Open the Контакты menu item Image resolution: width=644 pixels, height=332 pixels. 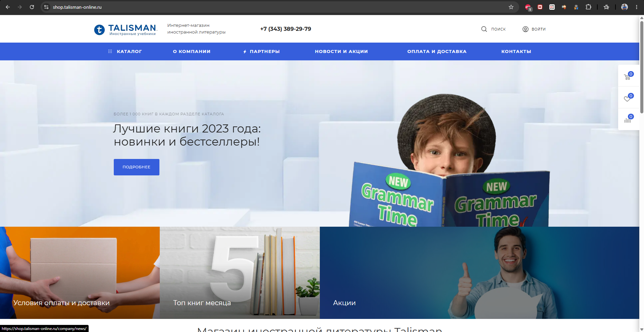(x=516, y=51)
